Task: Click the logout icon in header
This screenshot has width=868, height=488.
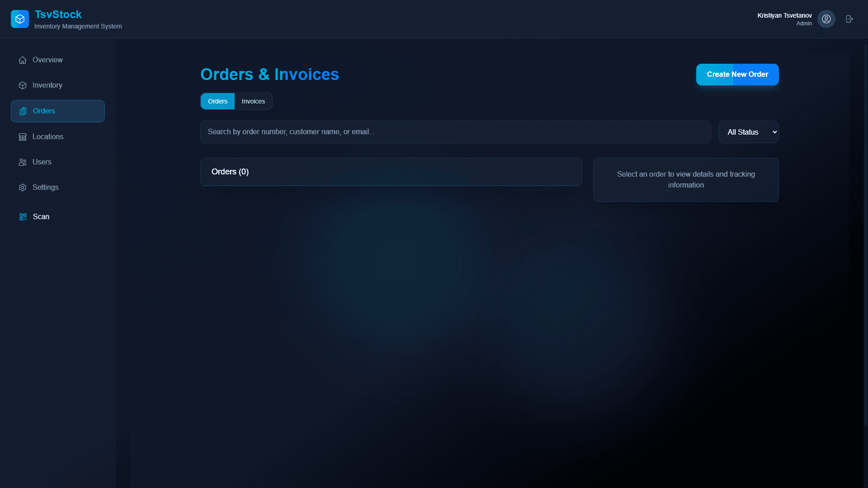Action: coord(849,19)
